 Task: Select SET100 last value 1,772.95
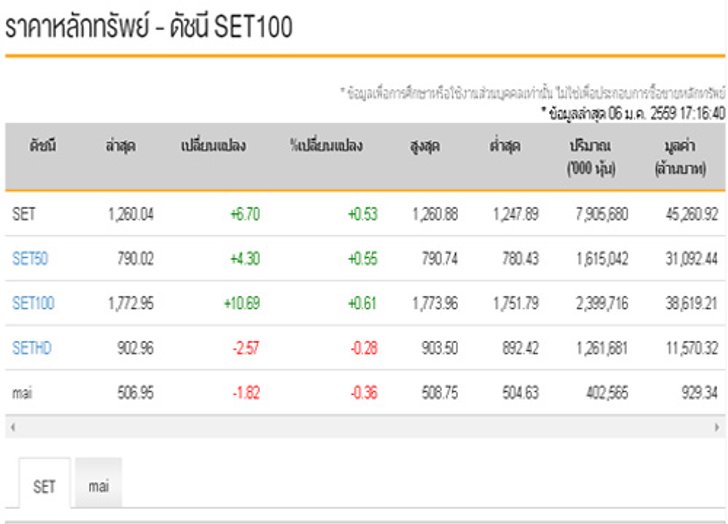pos(130,303)
